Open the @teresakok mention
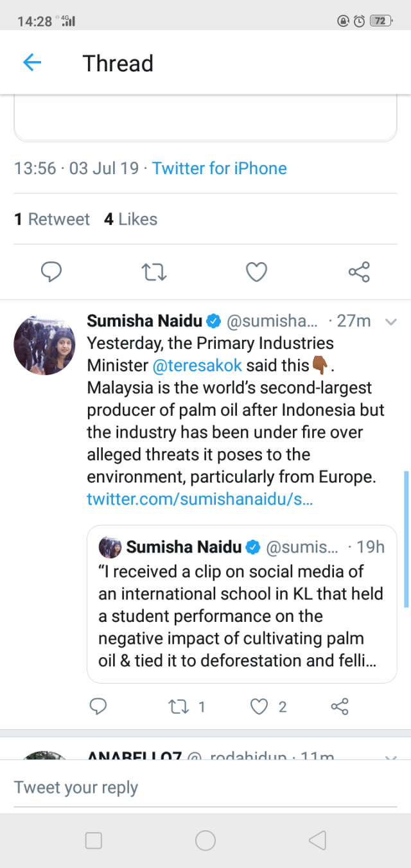 tap(197, 366)
